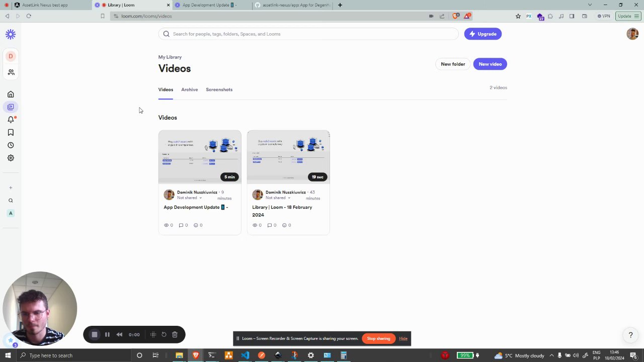Open the bookmarks sidebar icon
The image size is (644, 362).
click(x=11, y=133)
